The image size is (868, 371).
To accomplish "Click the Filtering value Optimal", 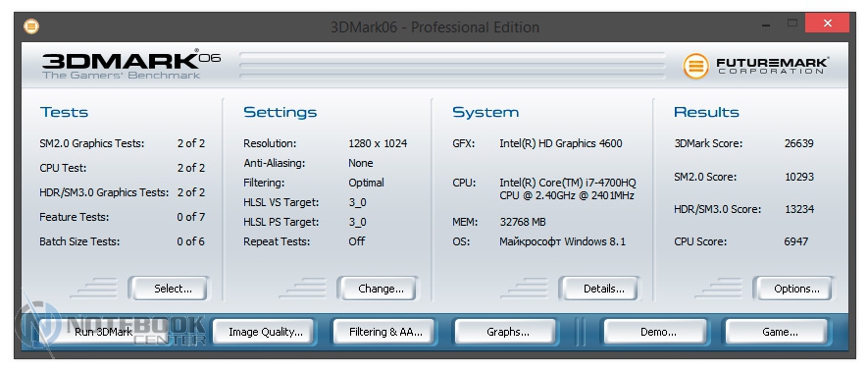I will click(366, 183).
